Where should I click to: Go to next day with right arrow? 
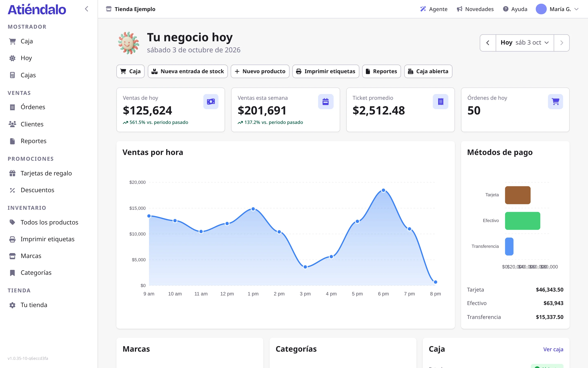[x=561, y=43]
